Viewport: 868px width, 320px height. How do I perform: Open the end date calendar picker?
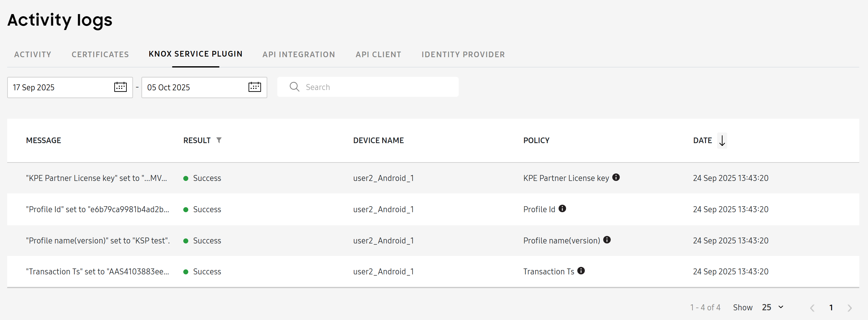click(254, 87)
